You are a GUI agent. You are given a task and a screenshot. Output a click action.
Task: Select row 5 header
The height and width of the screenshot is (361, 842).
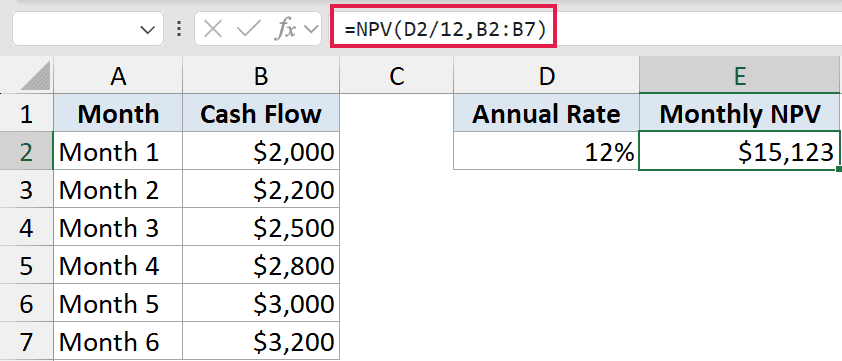point(26,266)
